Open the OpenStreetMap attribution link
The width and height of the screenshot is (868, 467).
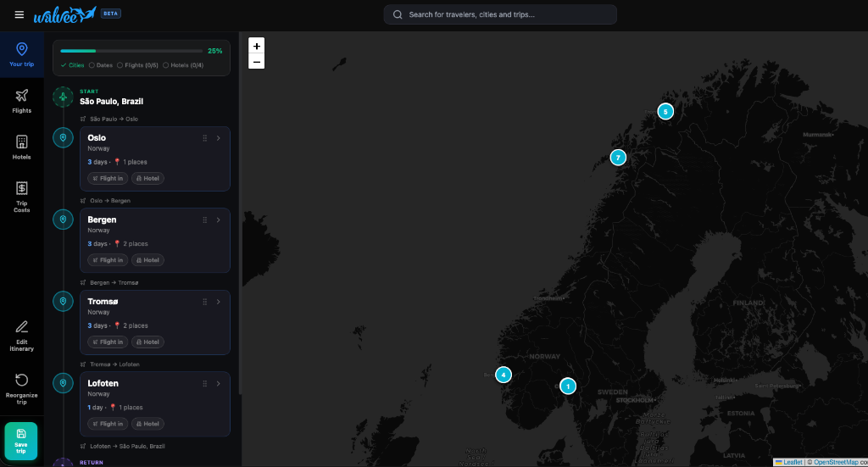(x=836, y=462)
